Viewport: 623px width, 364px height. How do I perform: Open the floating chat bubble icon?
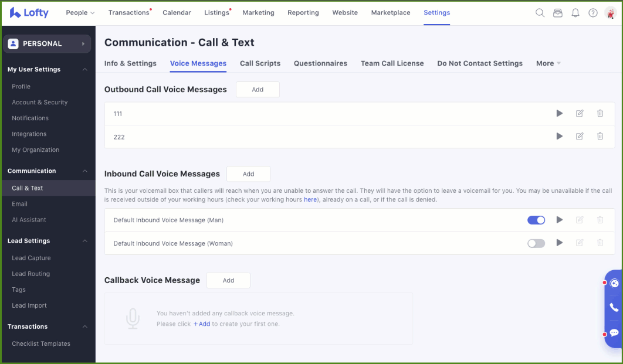pyautogui.click(x=614, y=333)
